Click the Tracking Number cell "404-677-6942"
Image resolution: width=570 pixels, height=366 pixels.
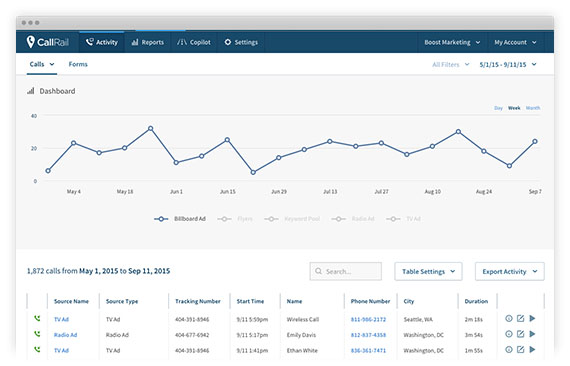pyautogui.click(x=192, y=335)
